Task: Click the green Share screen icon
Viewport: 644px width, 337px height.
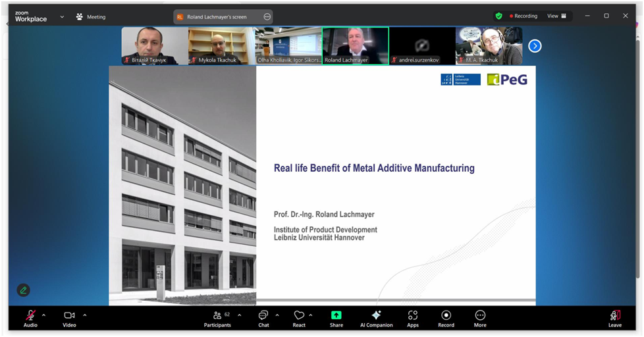Action: 336,316
